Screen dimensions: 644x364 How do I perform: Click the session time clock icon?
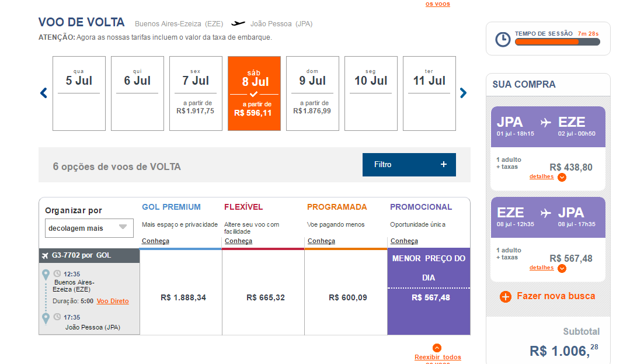pyautogui.click(x=503, y=40)
